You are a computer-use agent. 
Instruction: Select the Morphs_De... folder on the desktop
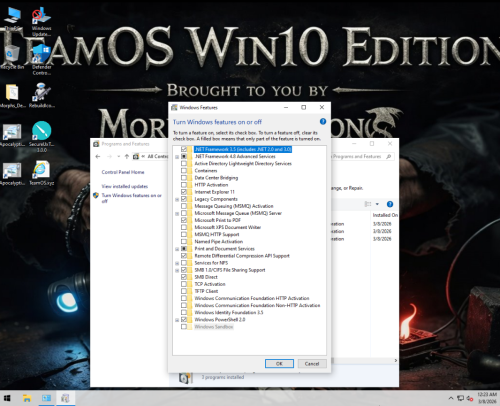[x=12, y=96]
